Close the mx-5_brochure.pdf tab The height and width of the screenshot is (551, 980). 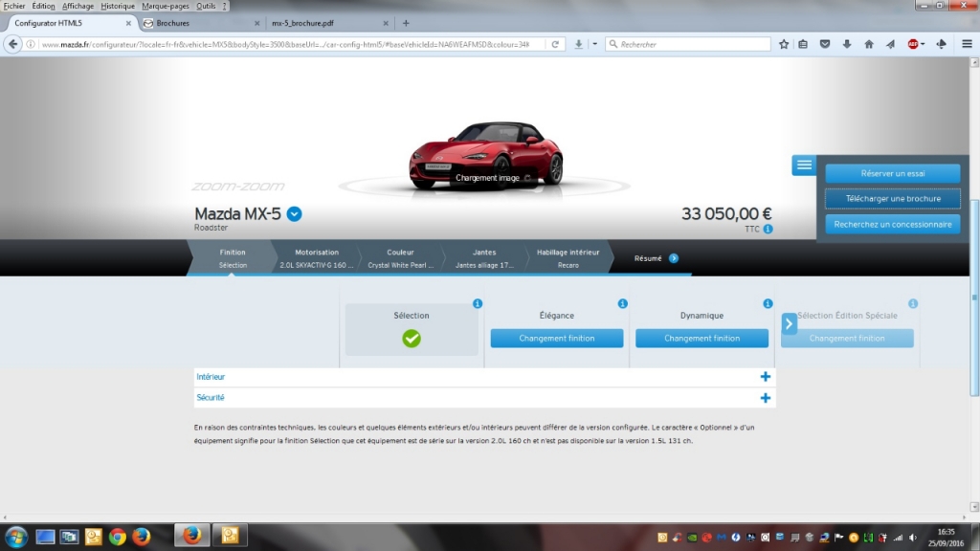386,23
